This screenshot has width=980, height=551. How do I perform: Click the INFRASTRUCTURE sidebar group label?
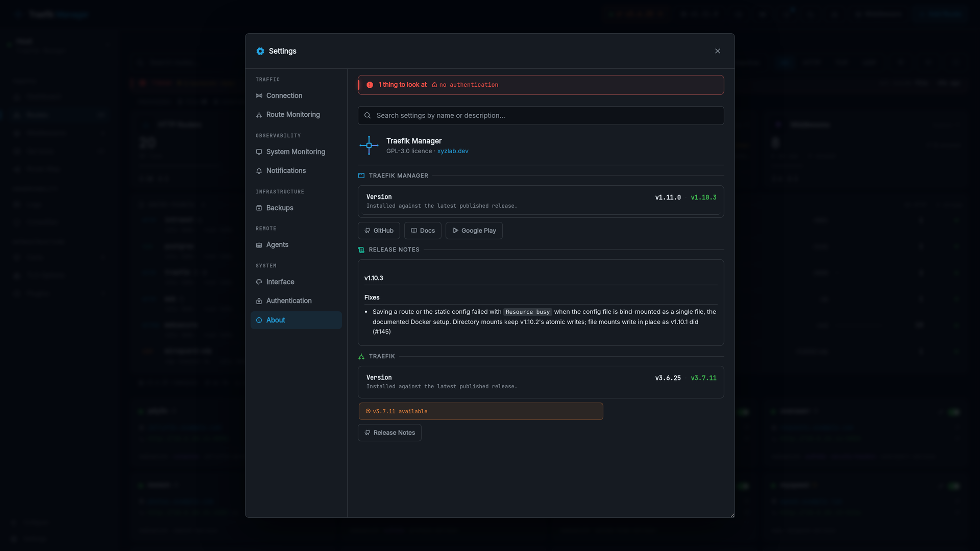280,192
